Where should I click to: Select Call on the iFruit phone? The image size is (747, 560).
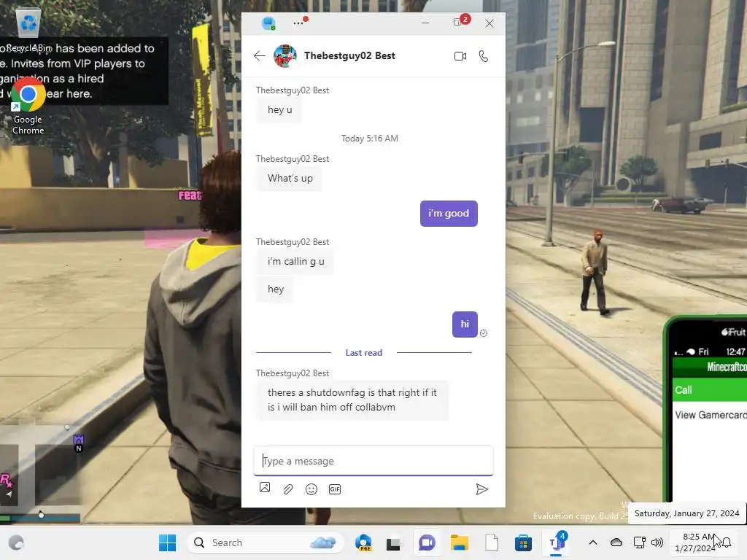(710, 390)
